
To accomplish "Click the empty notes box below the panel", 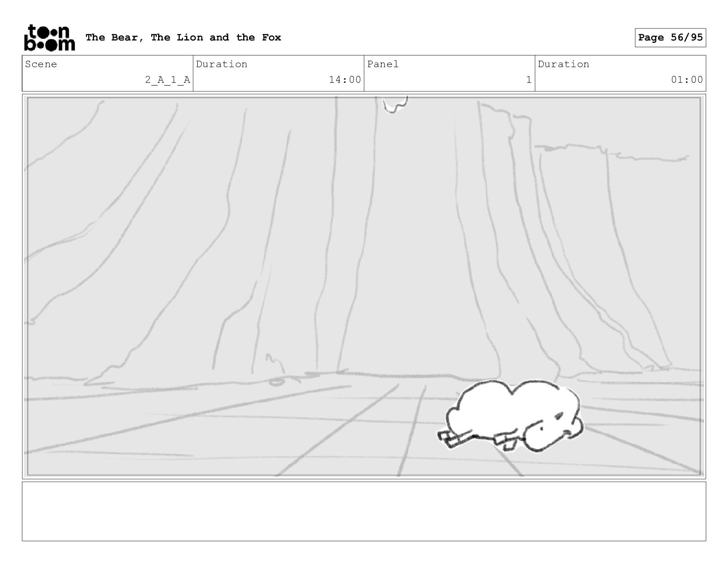I will coord(364,511).
